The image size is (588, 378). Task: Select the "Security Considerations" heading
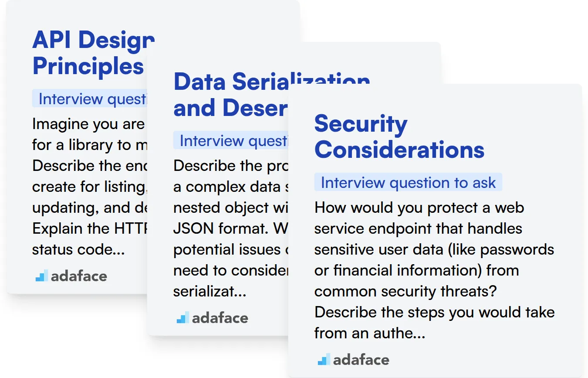[399, 136]
